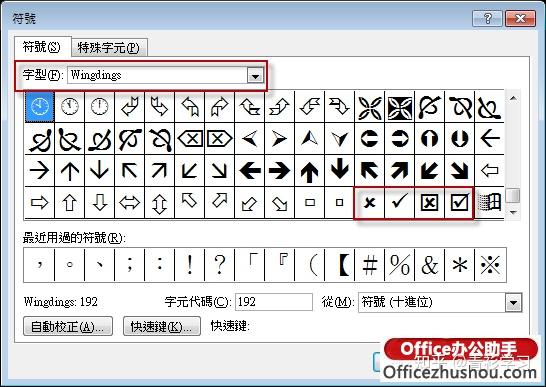Choose the question mark recent symbol
The height and width of the screenshot is (387, 546).
219,265
